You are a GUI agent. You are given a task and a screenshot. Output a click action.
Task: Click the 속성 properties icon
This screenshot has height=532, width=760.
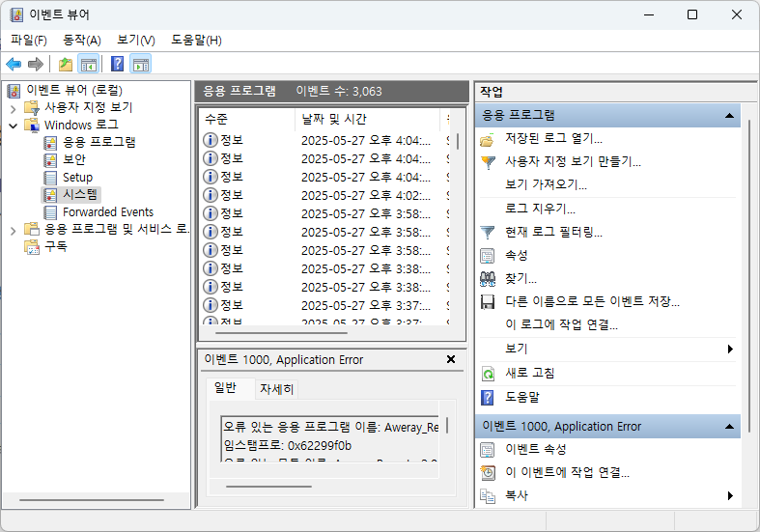click(487, 255)
